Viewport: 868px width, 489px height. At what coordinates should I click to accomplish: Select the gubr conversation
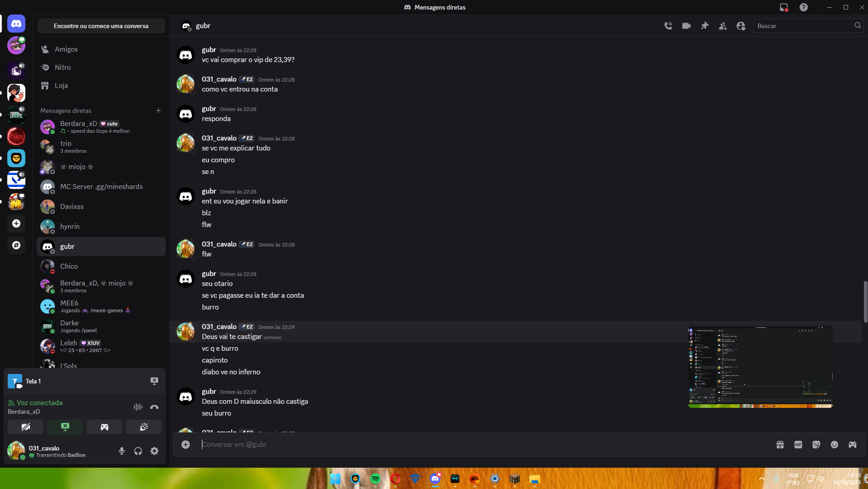click(101, 247)
